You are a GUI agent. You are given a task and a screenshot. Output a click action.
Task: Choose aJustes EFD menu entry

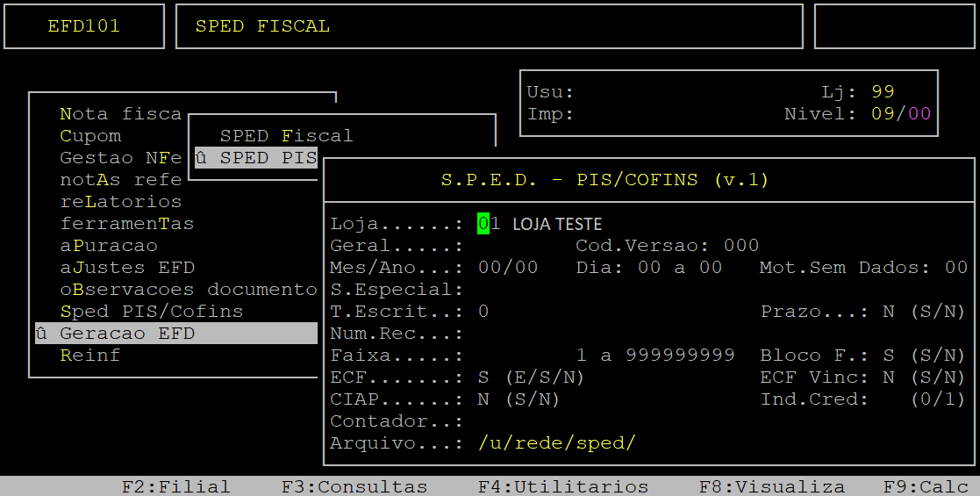tap(127, 267)
